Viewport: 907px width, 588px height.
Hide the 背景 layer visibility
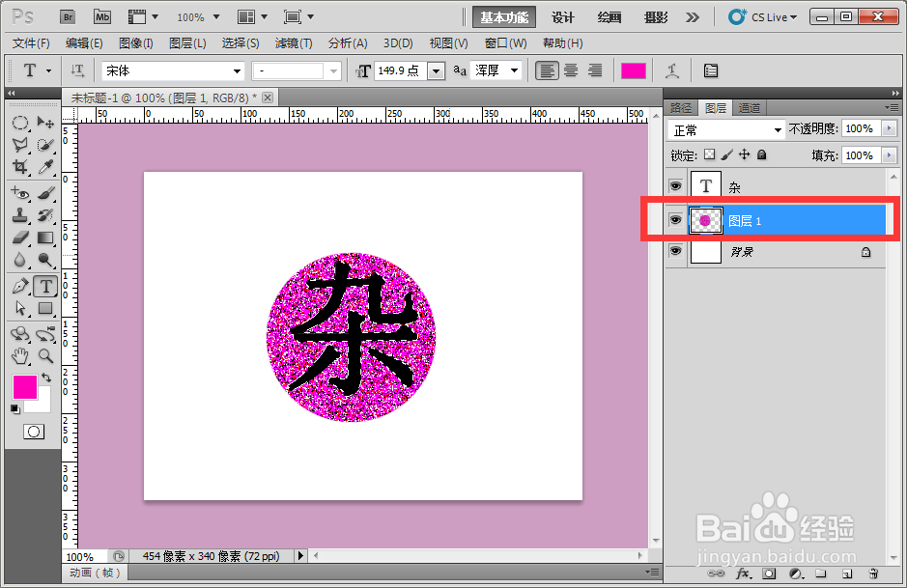pos(674,251)
